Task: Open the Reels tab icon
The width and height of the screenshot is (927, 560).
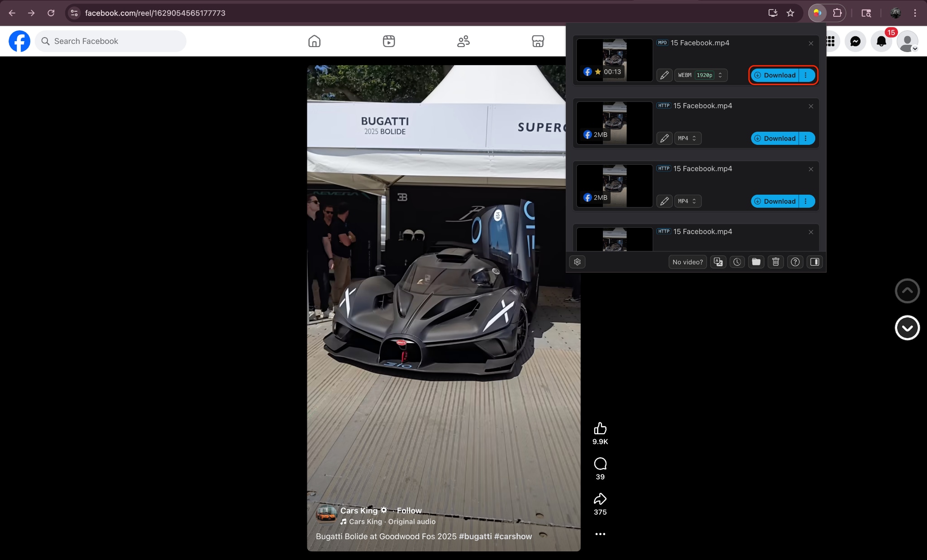Action: tap(389, 41)
